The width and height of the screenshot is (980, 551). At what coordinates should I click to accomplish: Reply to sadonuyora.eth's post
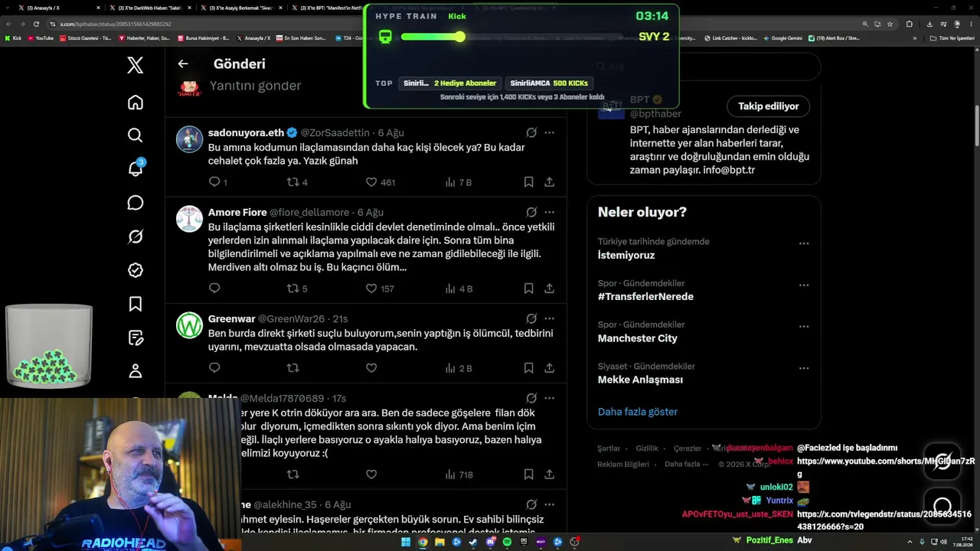click(214, 182)
